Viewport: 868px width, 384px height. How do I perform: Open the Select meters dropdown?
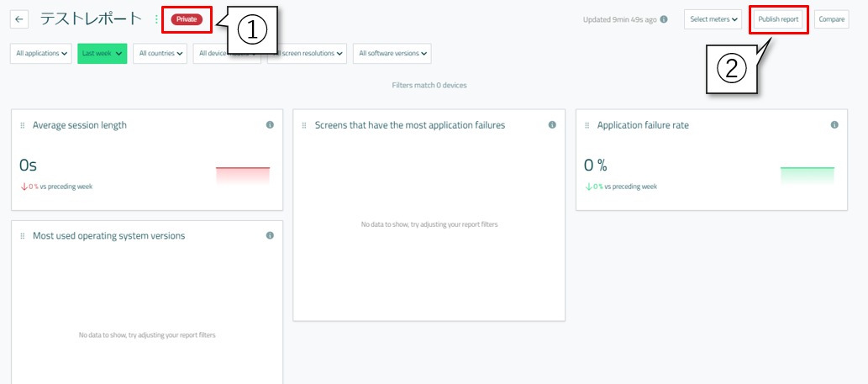pos(713,19)
